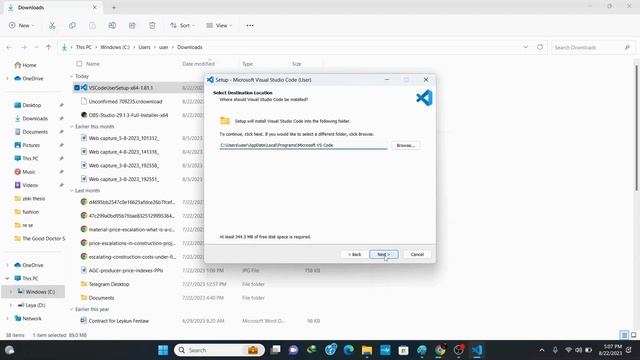Collapse the Earlier this month group
This screenshot has height=360, width=640.
tap(71, 127)
